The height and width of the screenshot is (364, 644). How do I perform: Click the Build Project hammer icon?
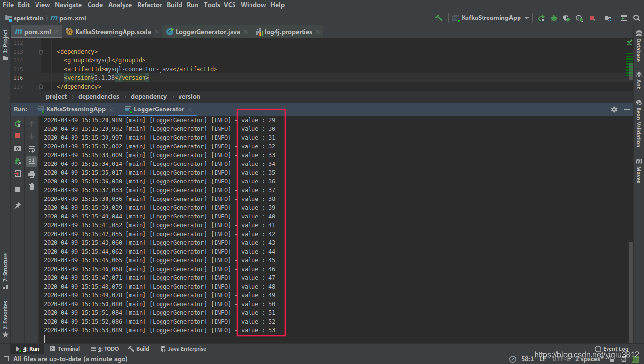tap(439, 18)
